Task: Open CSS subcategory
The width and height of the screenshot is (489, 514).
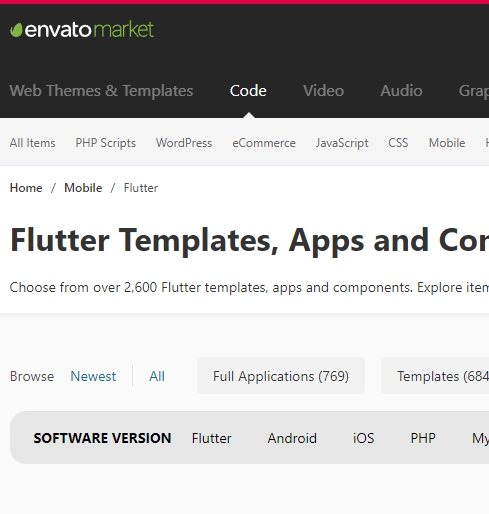Action: 398,143
